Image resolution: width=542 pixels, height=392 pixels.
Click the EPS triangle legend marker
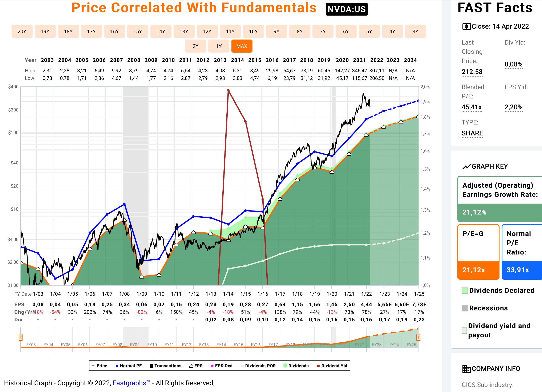click(x=191, y=366)
